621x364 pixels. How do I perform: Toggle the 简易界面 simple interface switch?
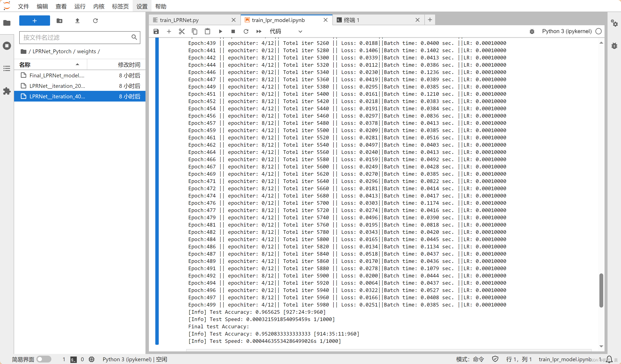coord(44,359)
